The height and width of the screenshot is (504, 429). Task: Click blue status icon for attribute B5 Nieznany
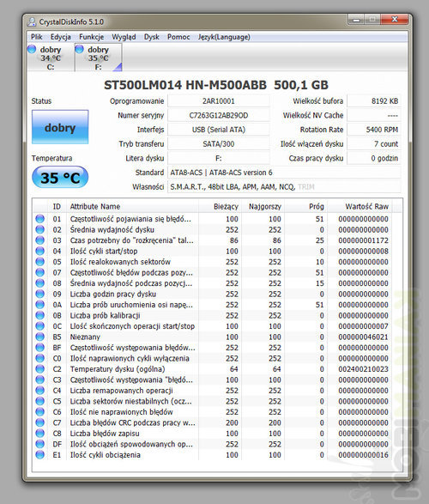[40, 337]
